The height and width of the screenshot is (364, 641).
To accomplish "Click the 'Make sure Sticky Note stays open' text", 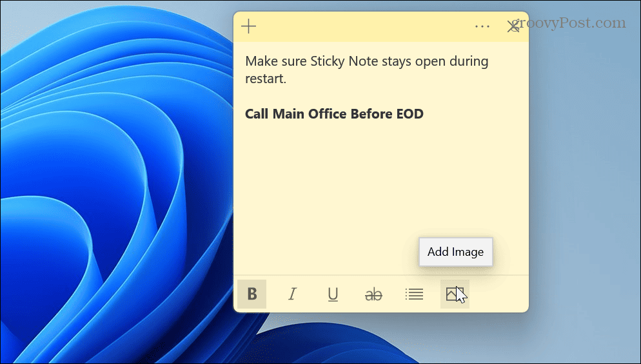I will coord(346,61).
